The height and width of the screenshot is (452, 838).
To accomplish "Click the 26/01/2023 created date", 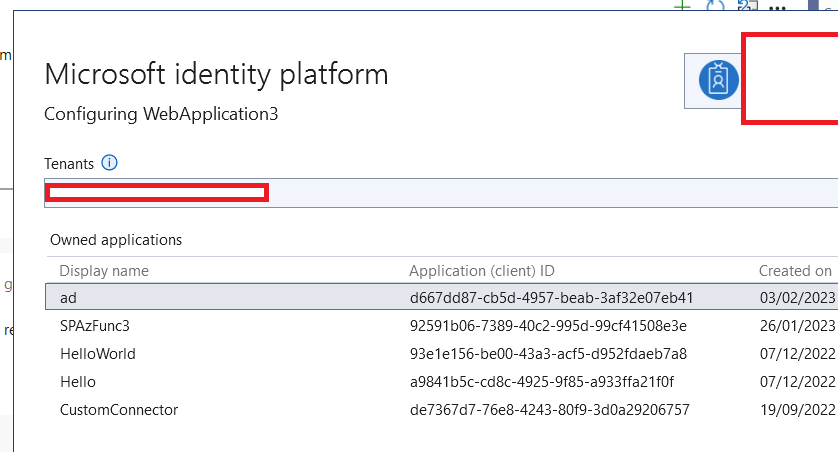I will click(x=798, y=326).
